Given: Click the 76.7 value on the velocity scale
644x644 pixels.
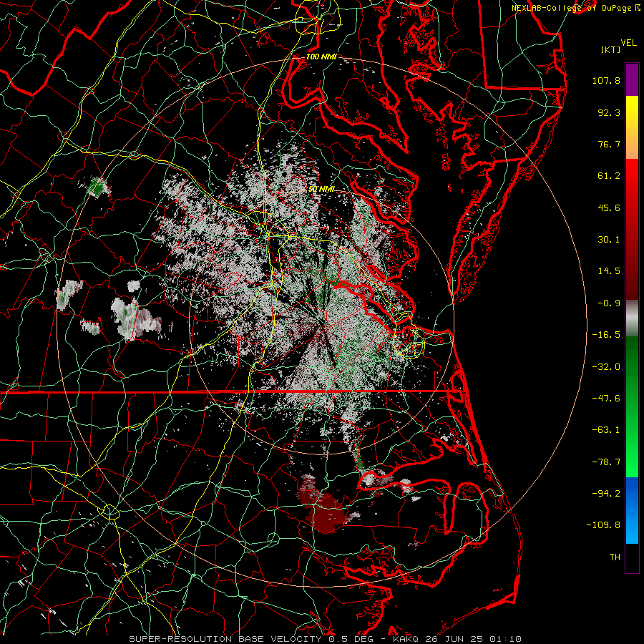Looking at the screenshot, I should click(609, 144).
